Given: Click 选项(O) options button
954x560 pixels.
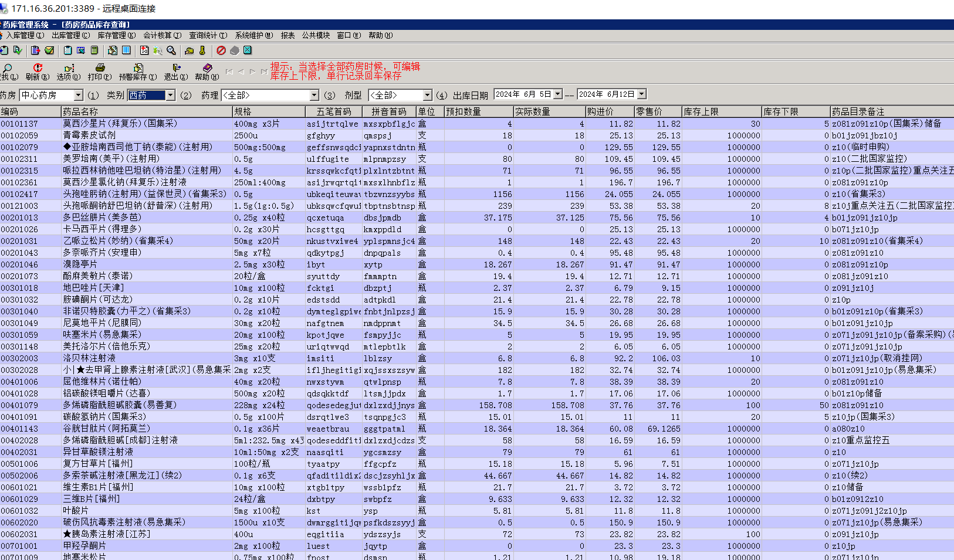Looking at the screenshot, I should [69, 72].
